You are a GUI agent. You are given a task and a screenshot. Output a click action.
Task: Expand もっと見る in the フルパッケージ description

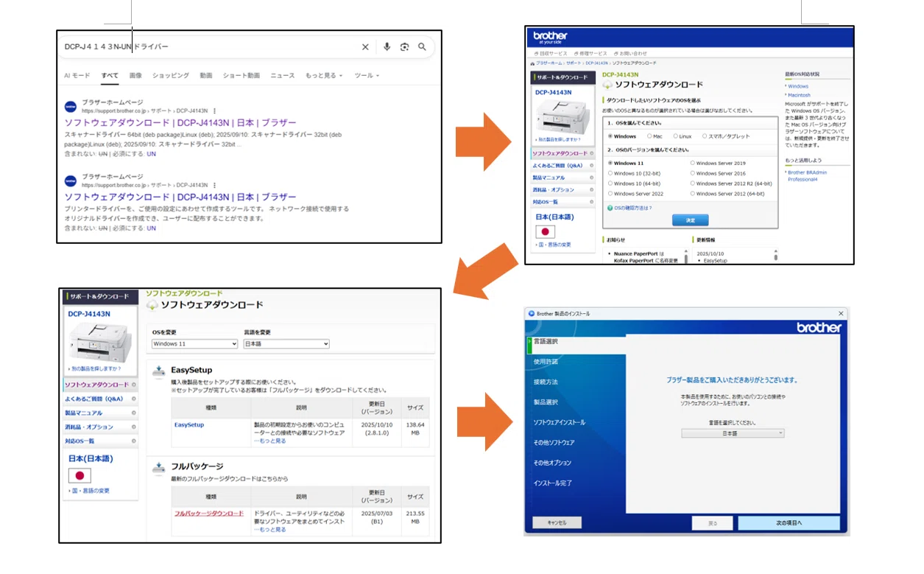tap(270, 529)
